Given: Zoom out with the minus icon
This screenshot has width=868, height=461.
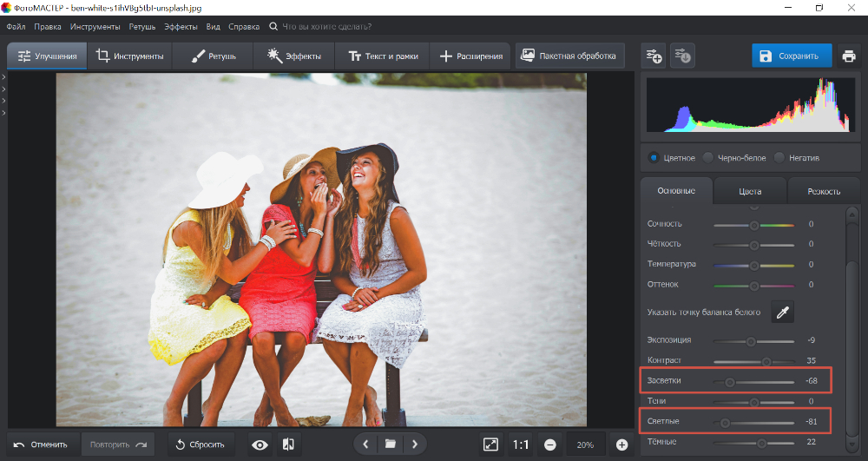Looking at the screenshot, I should pyautogui.click(x=550, y=445).
